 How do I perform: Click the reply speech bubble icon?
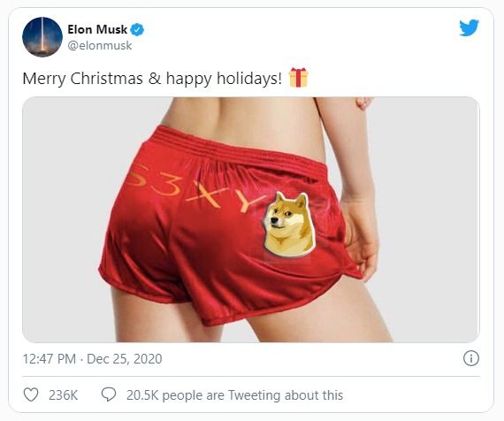coord(109,394)
